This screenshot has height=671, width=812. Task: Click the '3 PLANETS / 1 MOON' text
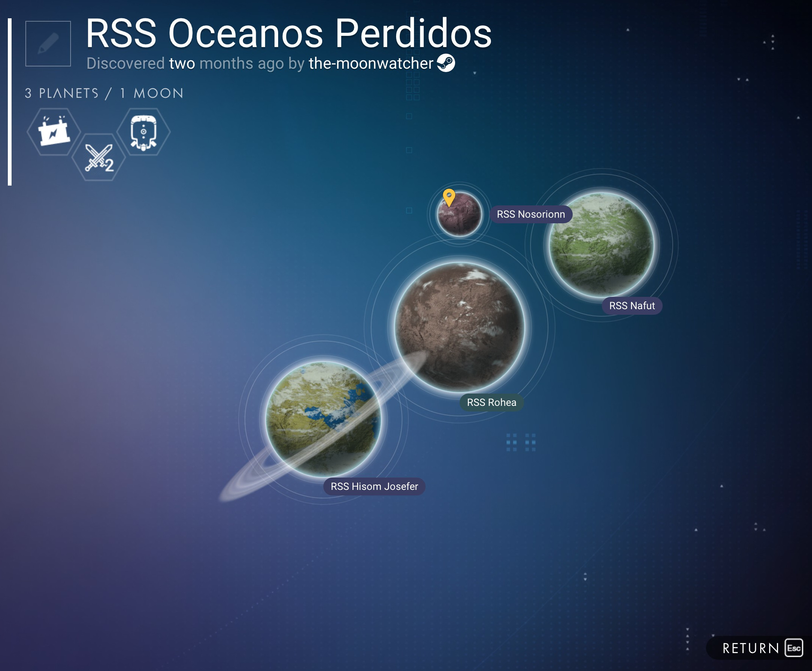(105, 93)
